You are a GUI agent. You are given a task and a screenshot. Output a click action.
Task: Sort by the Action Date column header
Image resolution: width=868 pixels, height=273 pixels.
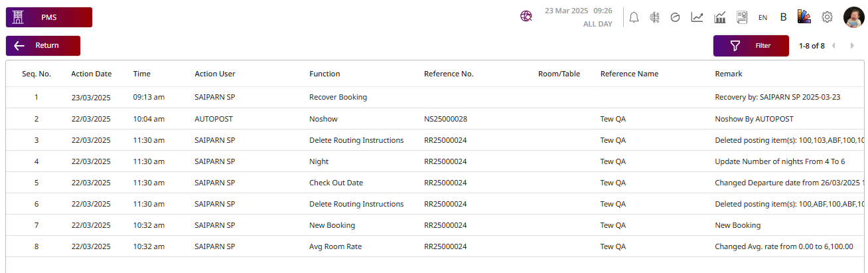pyautogui.click(x=92, y=74)
